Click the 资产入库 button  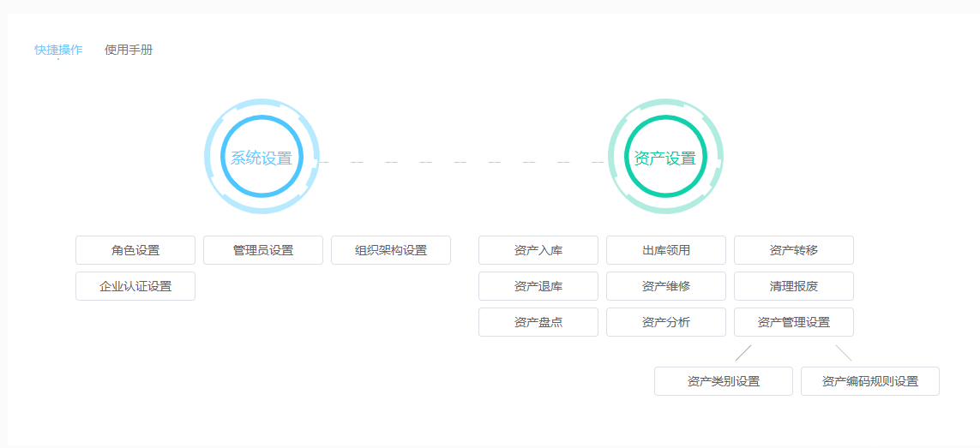pyautogui.click(x=538, y=250)
